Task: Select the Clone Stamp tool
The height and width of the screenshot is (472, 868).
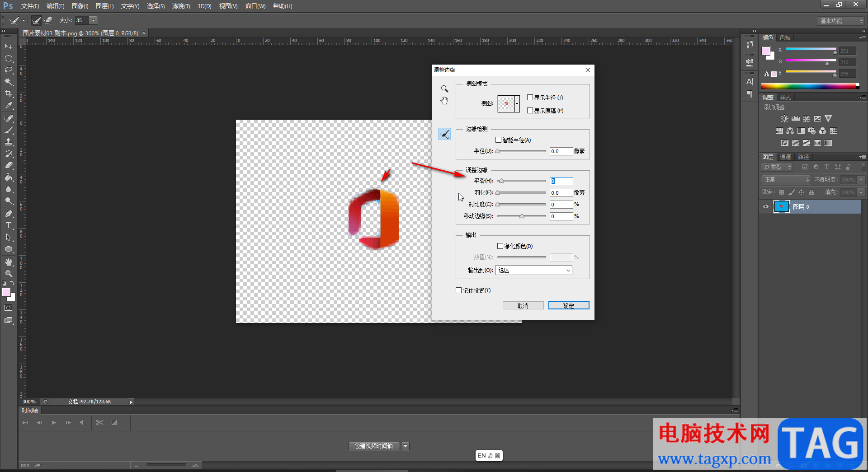Action: click(9, 142)
